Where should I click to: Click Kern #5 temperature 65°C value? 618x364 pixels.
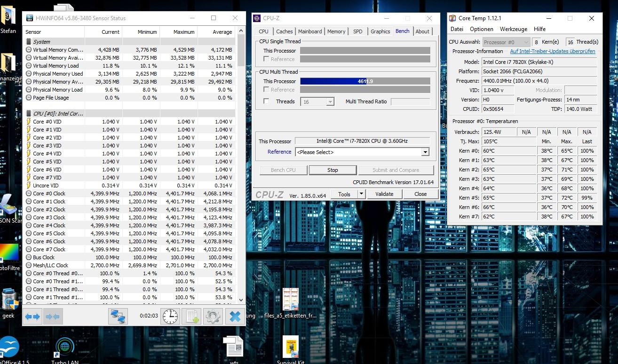509,198
